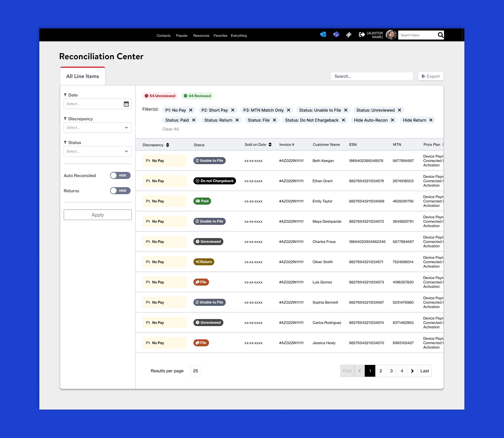Toggle the Auto Reconciled HIDE switch
Viewport: 504px width, 438px height.
pyautogui.click(x=120, y=175)
